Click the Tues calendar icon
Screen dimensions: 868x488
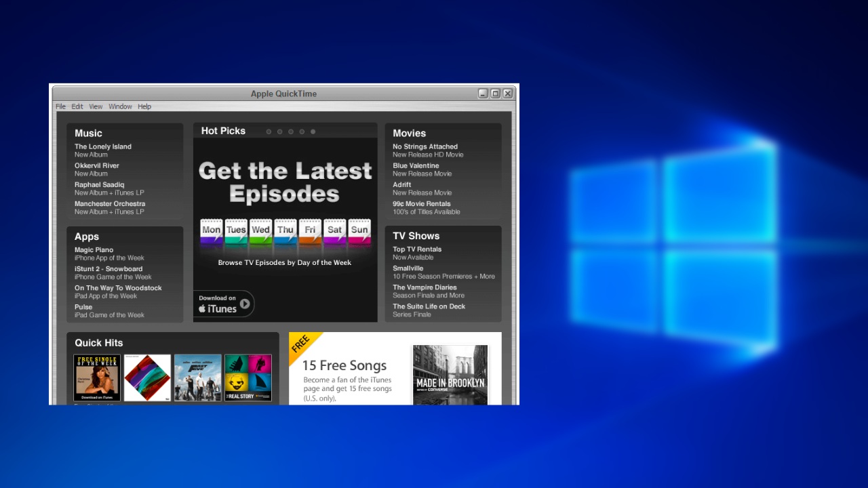[x=236, y=232]
